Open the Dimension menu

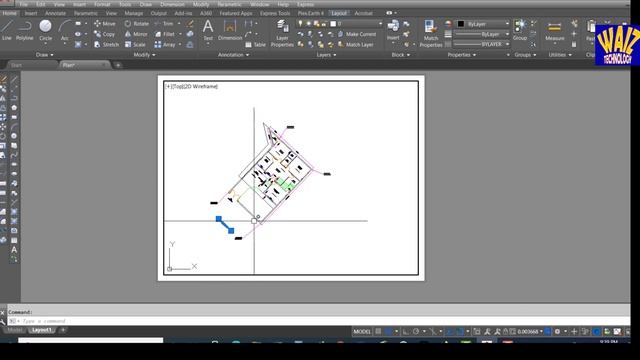[172, 4]
